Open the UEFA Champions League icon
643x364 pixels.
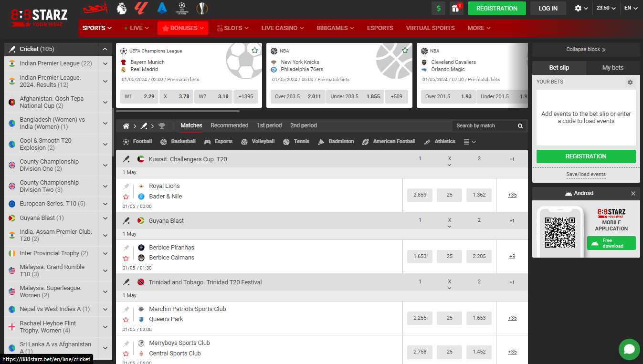[x=182, y=8]
